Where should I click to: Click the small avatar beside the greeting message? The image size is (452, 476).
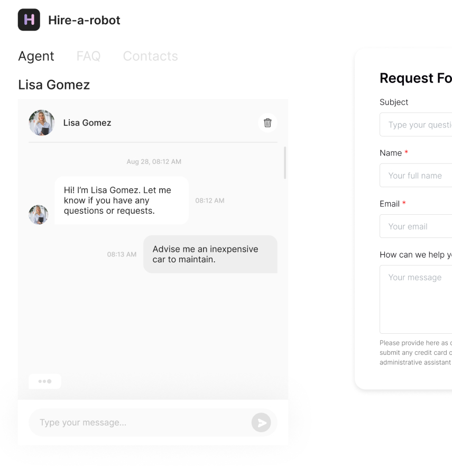pos(38,215)
